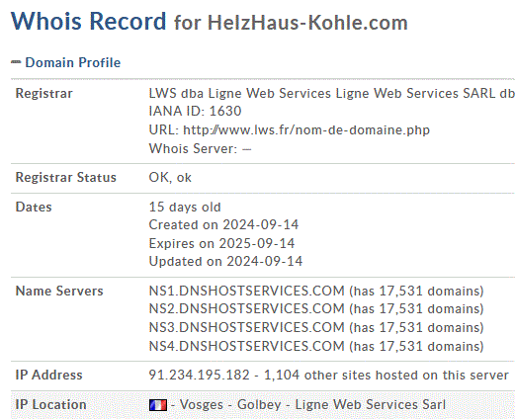516x420 pixels.
Task: Click the Registrar Status label
Action: coord(66,177)
